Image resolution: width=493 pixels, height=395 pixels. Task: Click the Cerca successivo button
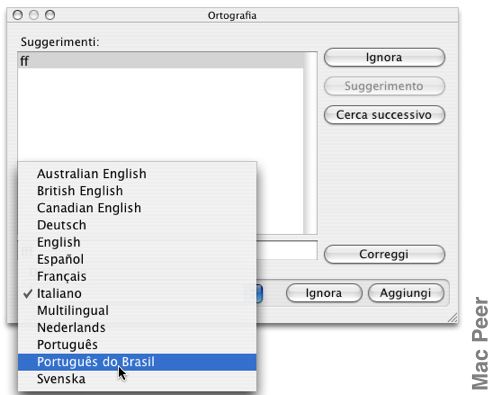click(x=384, y=115)
